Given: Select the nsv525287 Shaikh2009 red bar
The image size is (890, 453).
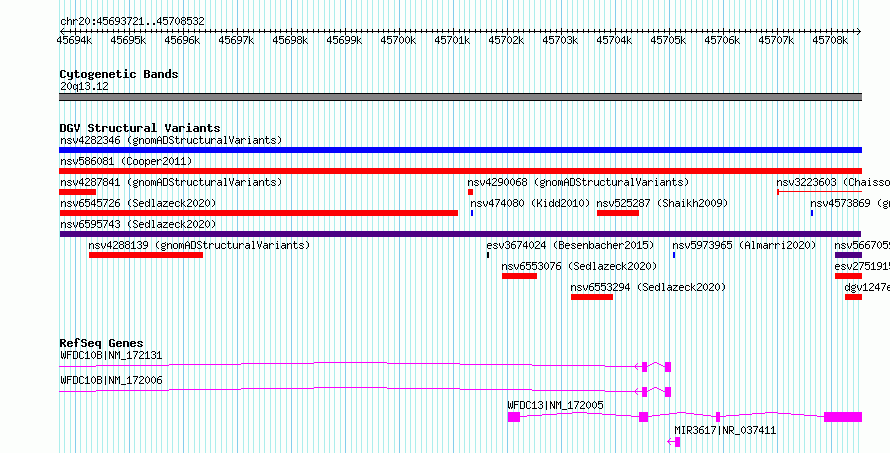Looking at the screenshot, I should click(x=618, y=213).
